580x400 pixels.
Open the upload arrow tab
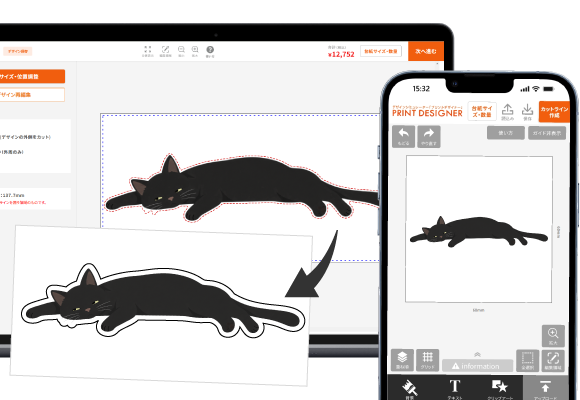(x=546, y=388)
